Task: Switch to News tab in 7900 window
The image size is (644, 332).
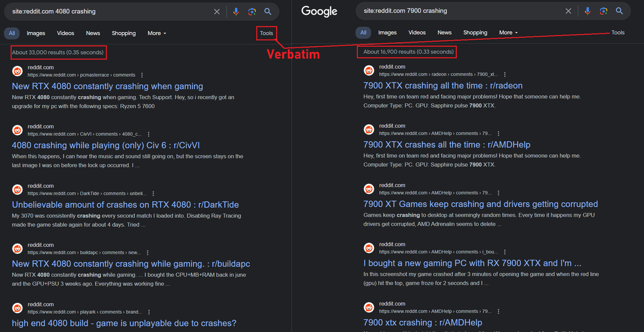Action: [x=445, y=33]
